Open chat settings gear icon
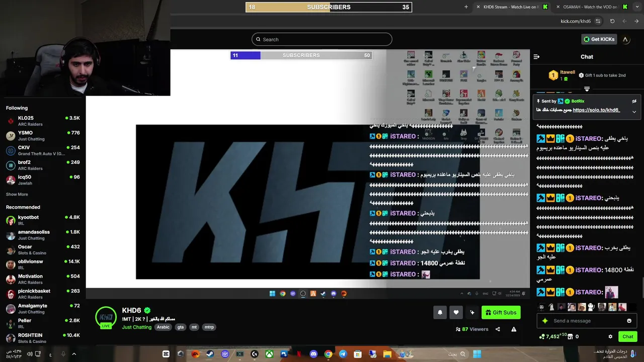This screenshot has height=362, width=644. point(610,336)
